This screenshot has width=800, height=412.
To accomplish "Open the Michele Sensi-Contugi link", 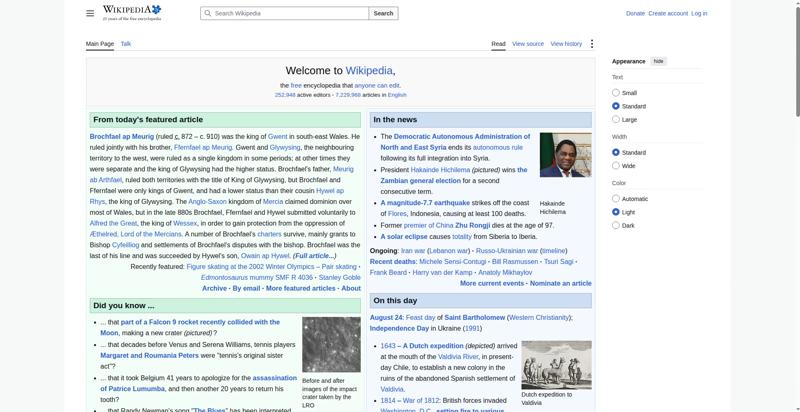I will [453, 262].
